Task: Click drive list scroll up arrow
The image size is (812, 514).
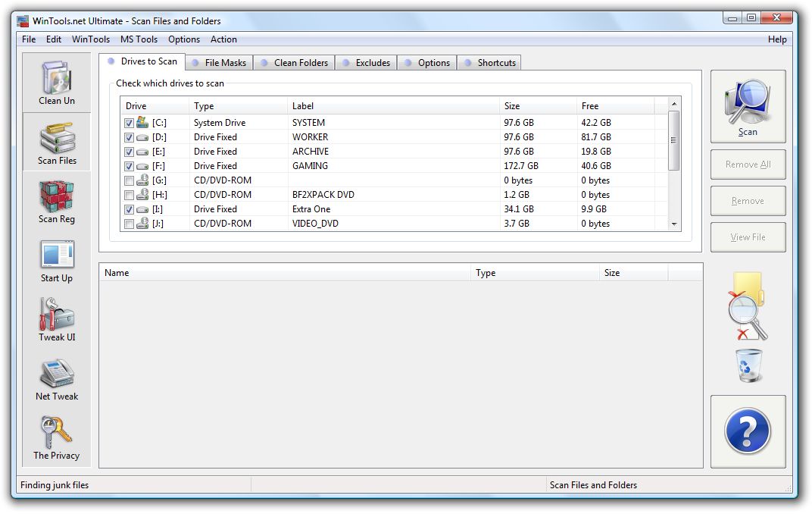Action: tap(673, 104)
